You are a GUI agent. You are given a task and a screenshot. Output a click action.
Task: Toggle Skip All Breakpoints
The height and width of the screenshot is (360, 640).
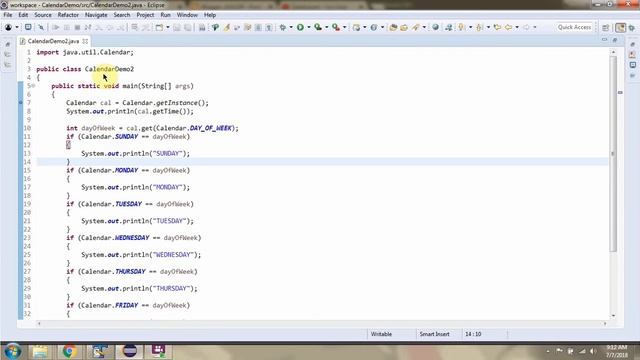click(41, 27)
